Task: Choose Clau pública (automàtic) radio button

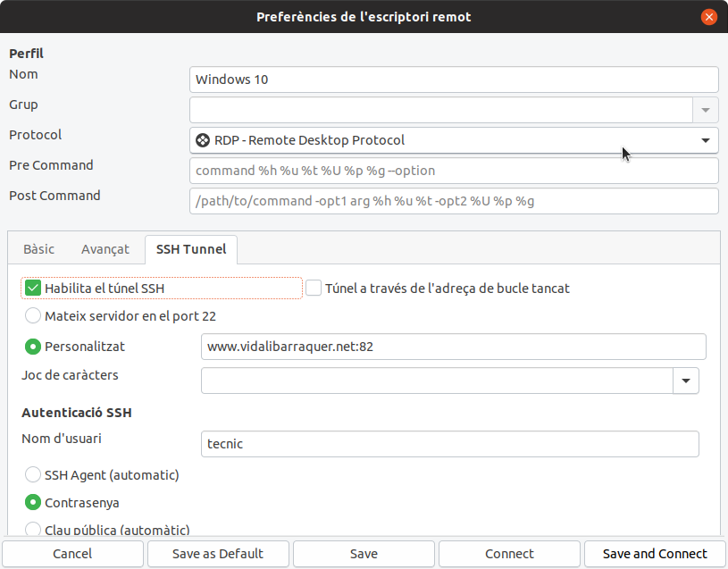Action: click(x=33, y=529)
